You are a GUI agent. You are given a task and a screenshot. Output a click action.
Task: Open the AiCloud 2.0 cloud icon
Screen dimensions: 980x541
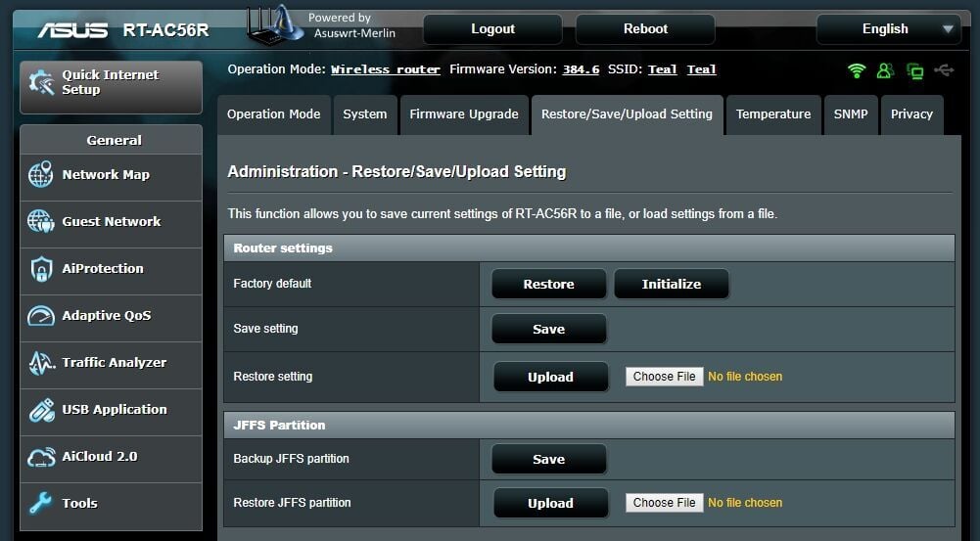41,457
